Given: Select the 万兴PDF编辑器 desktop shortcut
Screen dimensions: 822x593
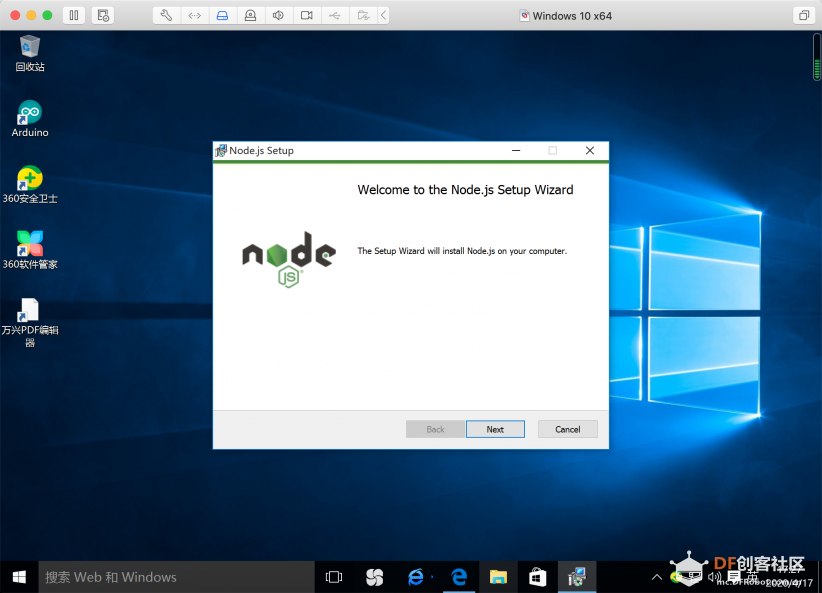Looking at the screenshot, I should click(30, 322).
